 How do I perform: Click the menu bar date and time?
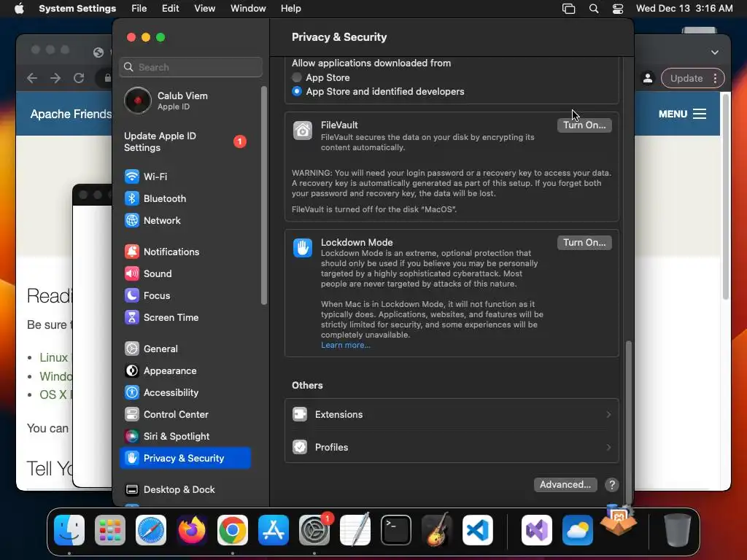coord(684,9)
